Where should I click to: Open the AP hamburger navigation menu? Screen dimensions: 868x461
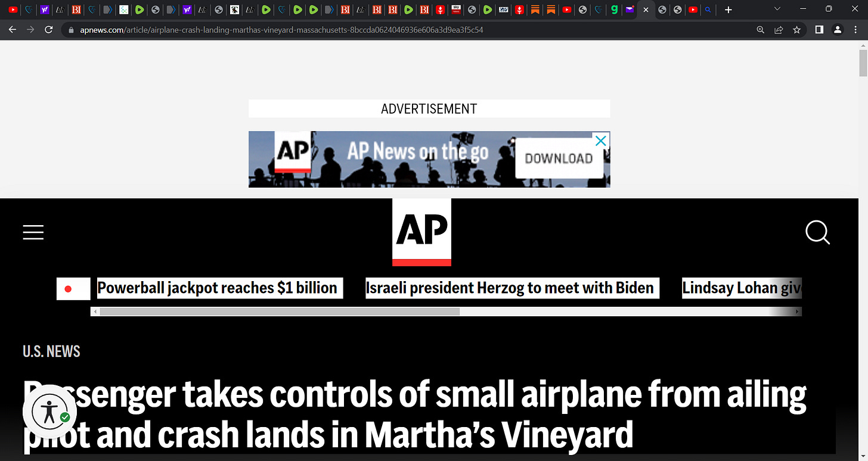click(x=33, y=232)
